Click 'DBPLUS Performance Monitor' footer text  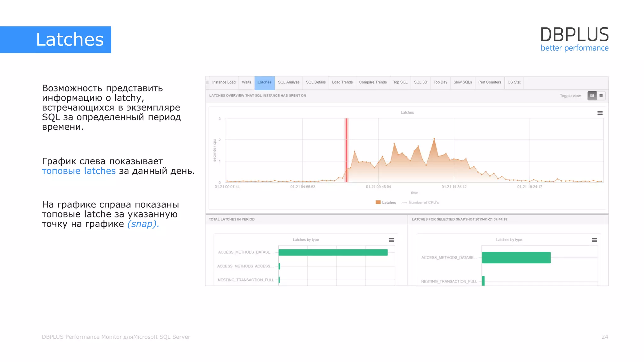116,337
